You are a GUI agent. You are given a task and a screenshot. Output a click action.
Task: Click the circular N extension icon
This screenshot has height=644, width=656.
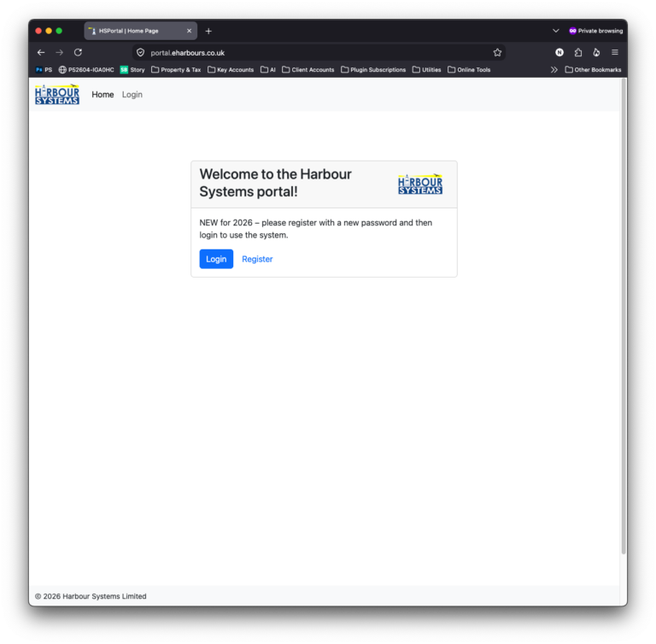(559, 53)
